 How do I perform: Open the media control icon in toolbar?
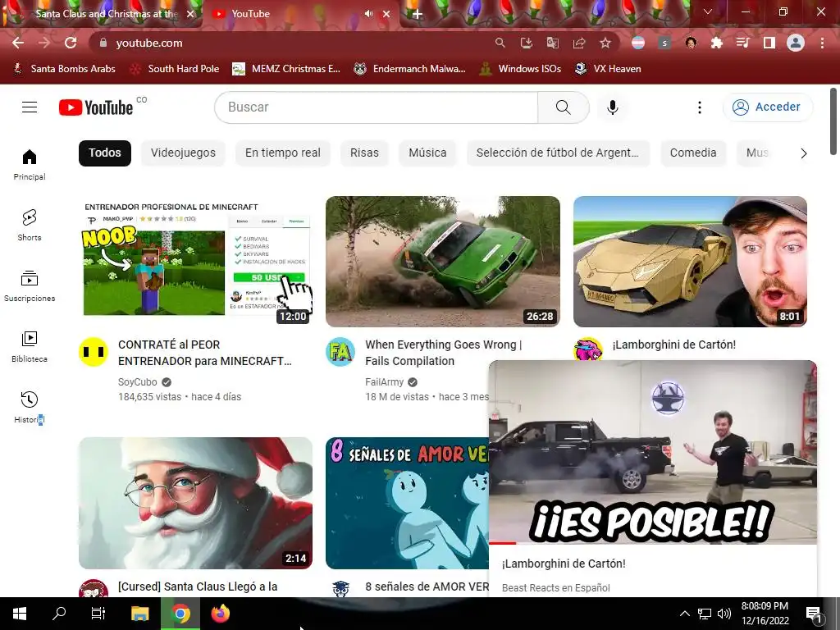click(742, 43)
